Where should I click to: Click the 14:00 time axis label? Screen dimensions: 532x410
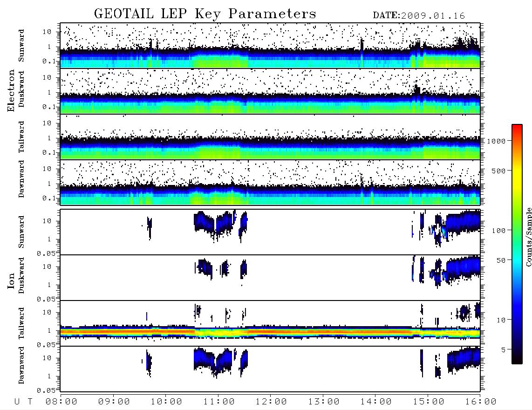pos(376,402)
